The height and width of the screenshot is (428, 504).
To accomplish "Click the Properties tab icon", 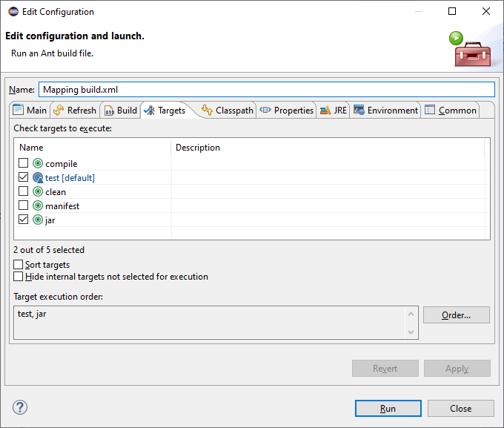I will pos(265,110).
